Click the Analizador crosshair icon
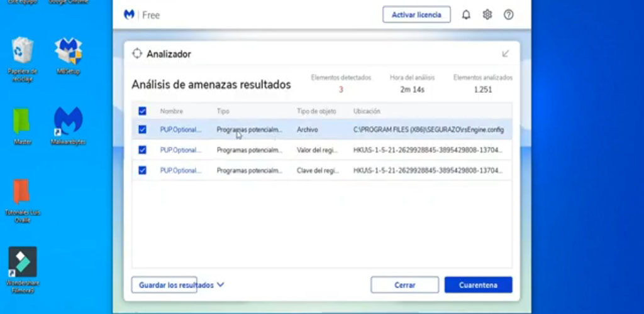Screen dimensions: 644x314 136,54
